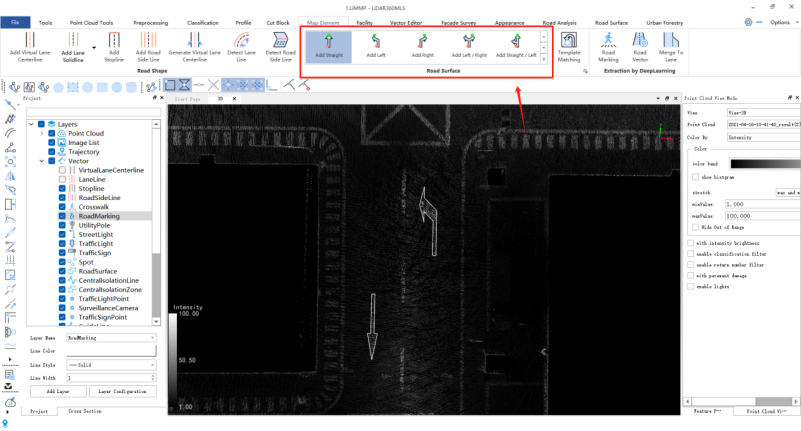This screenshot has width=801, height=431.
Task: Click the location pin icon at bottom left
Action: (x=5, y=423)
